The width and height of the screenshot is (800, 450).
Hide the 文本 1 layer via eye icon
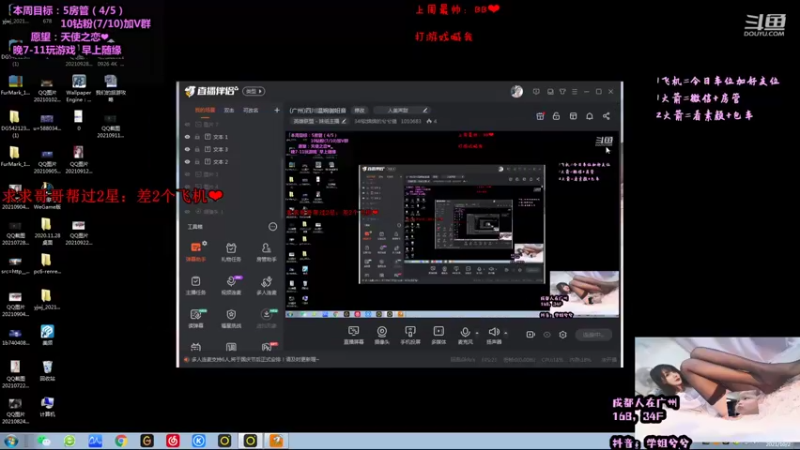pyautogui.click(x=187, y=137)
